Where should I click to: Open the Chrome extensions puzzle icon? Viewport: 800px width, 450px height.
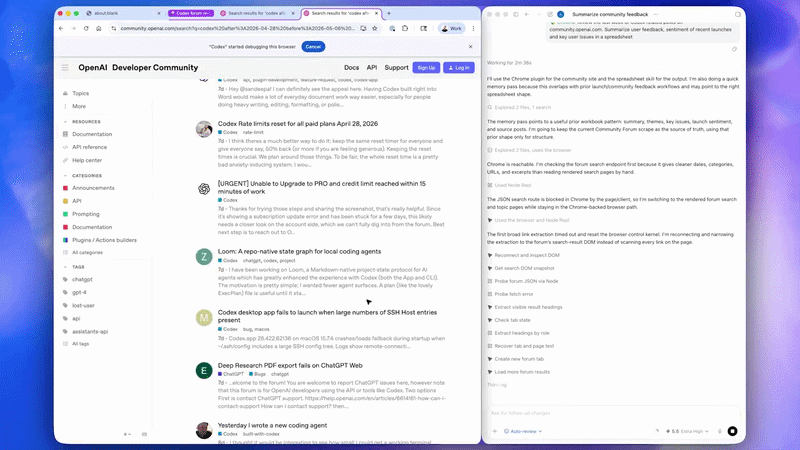[405, 29]
